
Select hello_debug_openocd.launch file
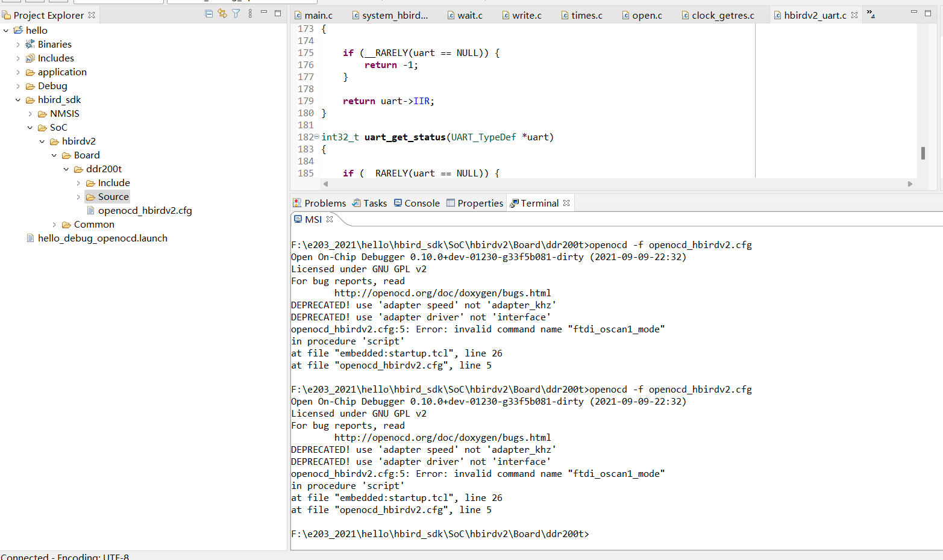(x=102, y=238)
